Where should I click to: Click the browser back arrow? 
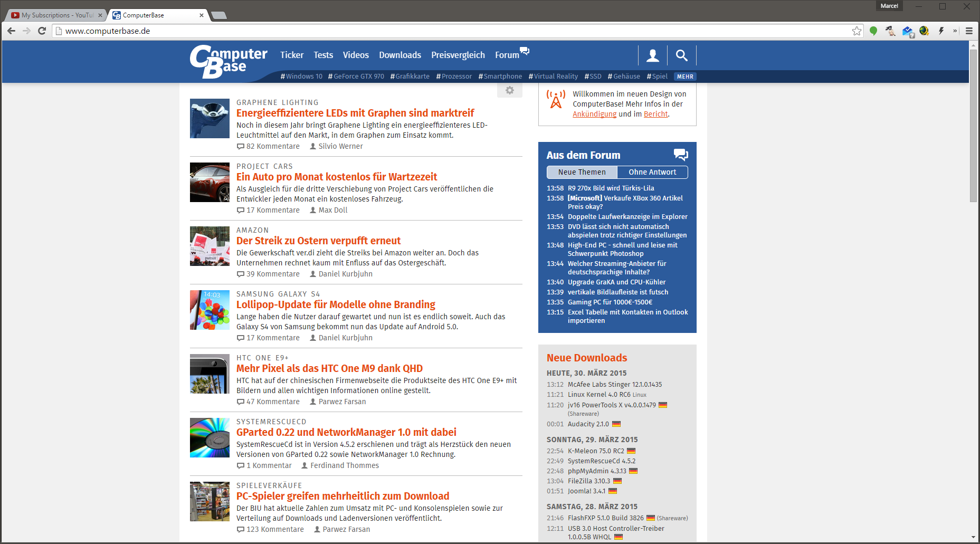[x=12, y=31]
